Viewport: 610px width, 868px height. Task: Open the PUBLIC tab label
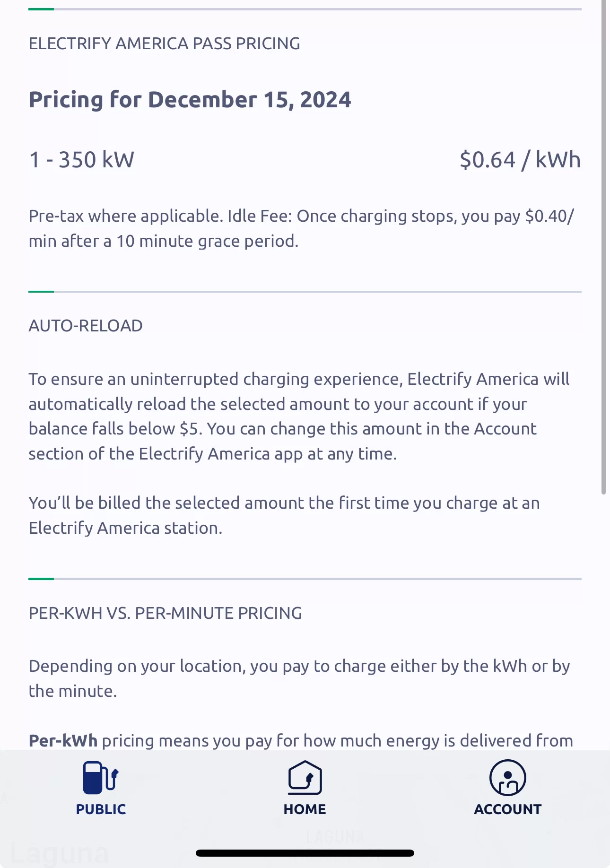101,809
